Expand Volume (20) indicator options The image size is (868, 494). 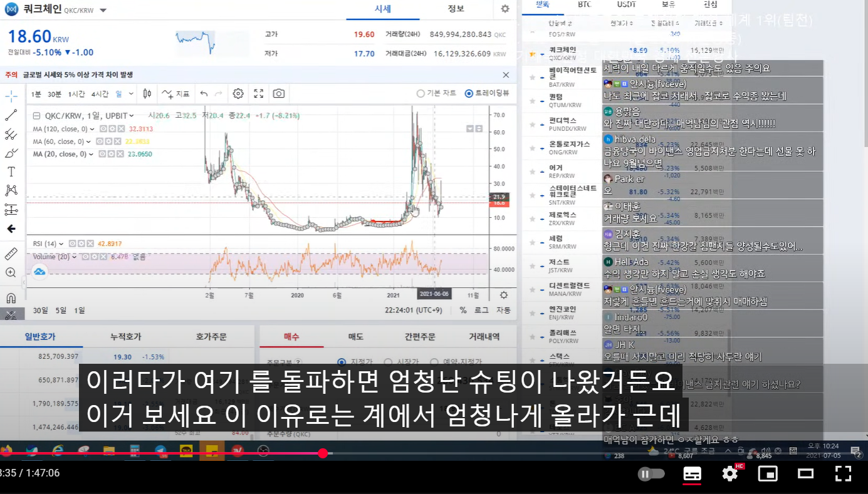tap(75, 257)
